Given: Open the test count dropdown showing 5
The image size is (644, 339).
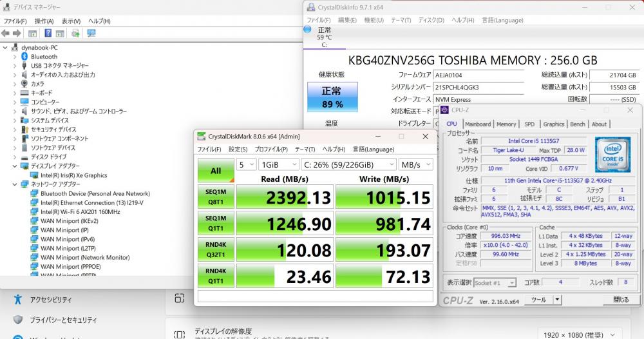Looking at the screenshot, I should click(245, 164).
